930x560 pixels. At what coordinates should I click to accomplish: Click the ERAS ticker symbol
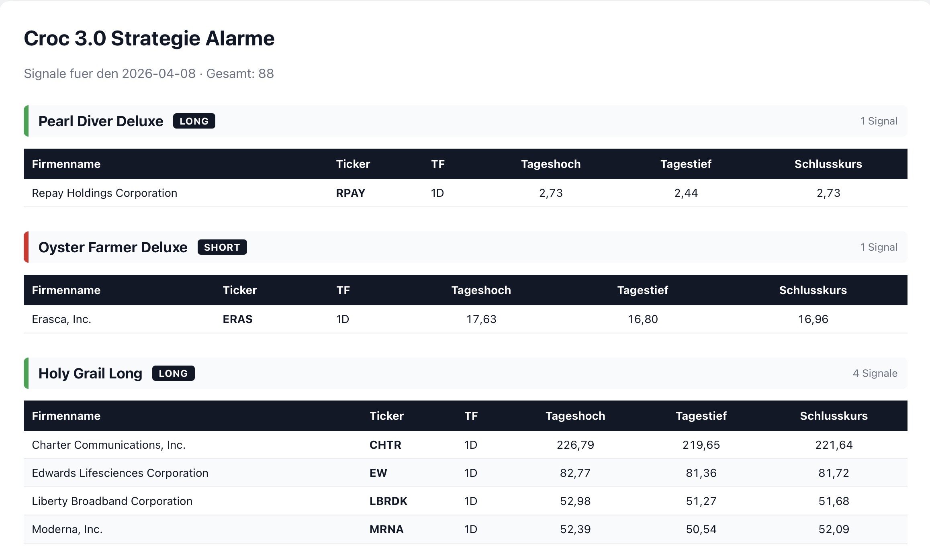(x=237, y=319)
